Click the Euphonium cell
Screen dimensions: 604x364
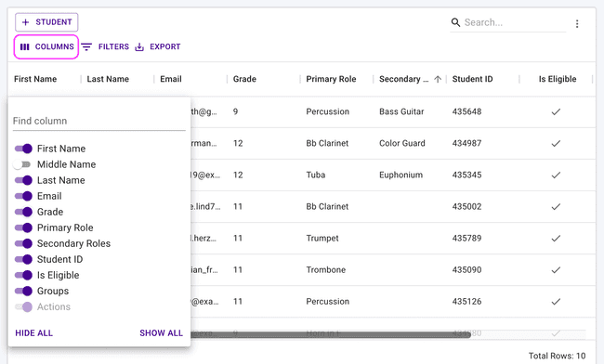coord(400,175)
